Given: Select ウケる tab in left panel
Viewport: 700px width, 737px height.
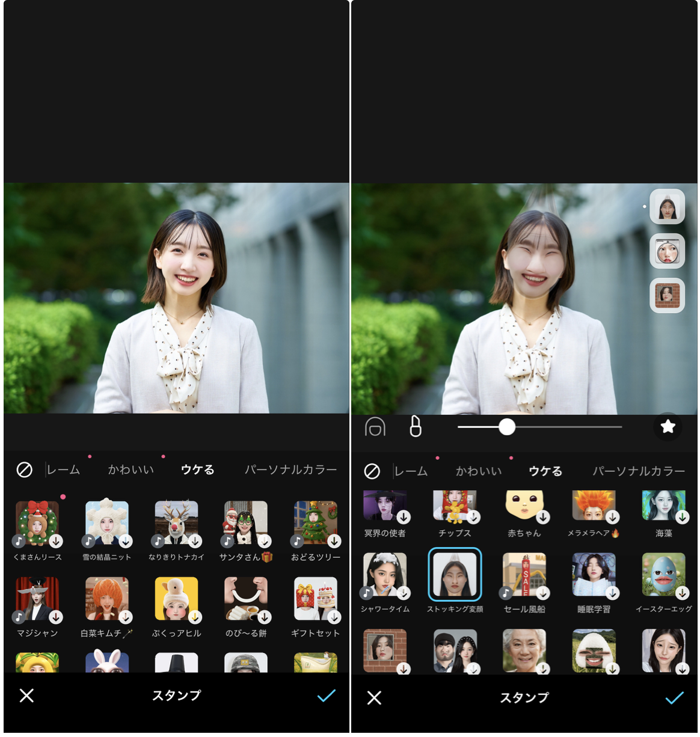Looking at the screenshot, I should (x=197, y=469).
